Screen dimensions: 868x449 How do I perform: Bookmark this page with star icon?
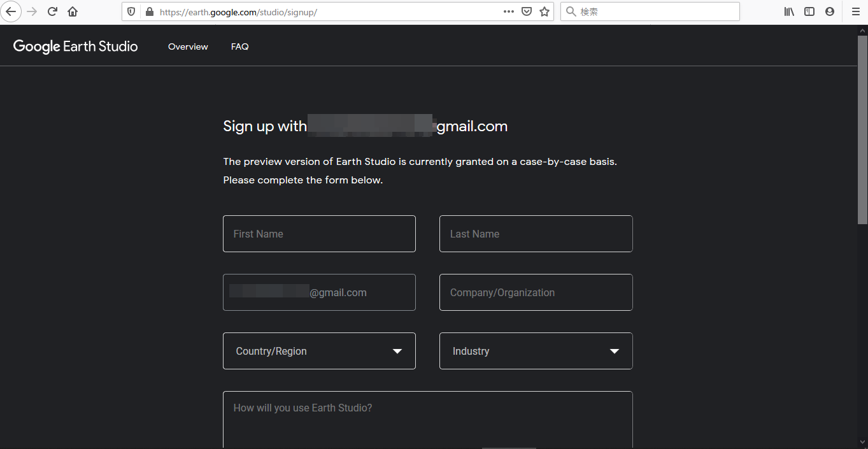click(544, 11)
